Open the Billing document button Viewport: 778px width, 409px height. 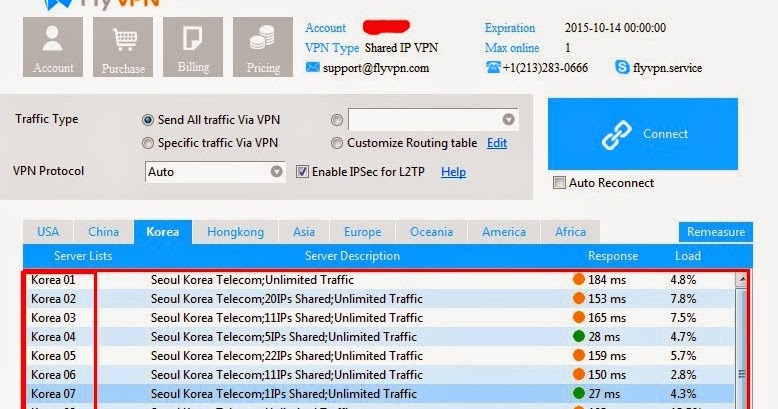click(193, 47)
